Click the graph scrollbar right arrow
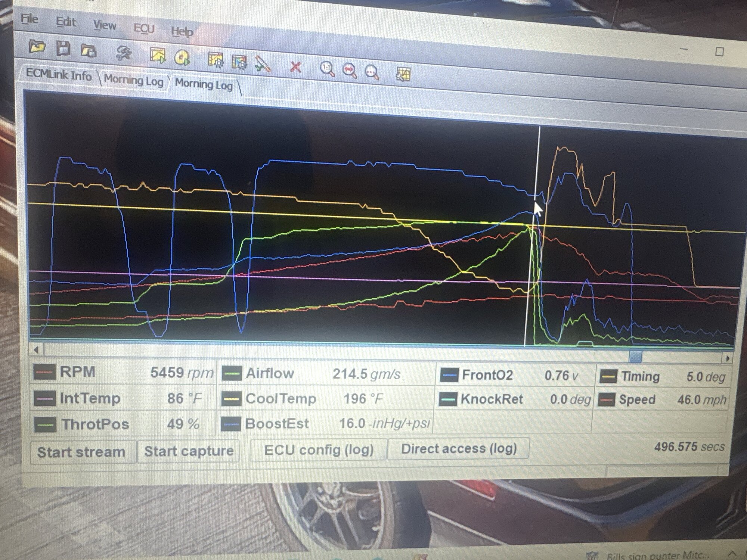 coord(727,358)
